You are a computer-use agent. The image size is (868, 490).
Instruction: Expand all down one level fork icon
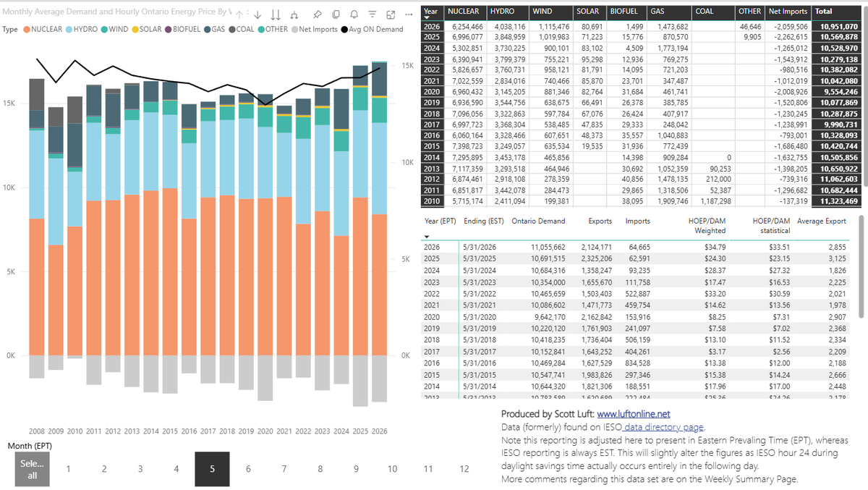pos(294,14)
